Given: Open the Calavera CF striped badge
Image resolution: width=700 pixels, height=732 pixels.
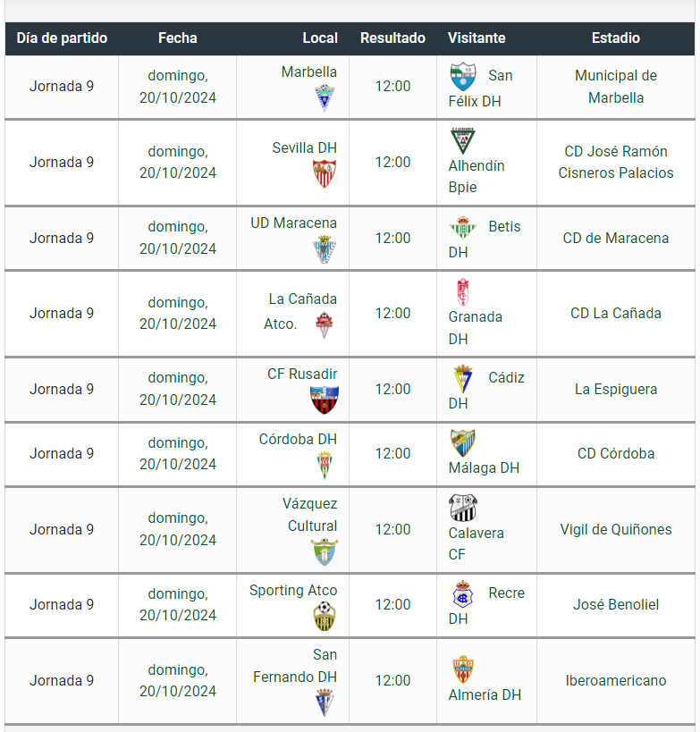Looking at the screenshot, I should tap(463, 508).
